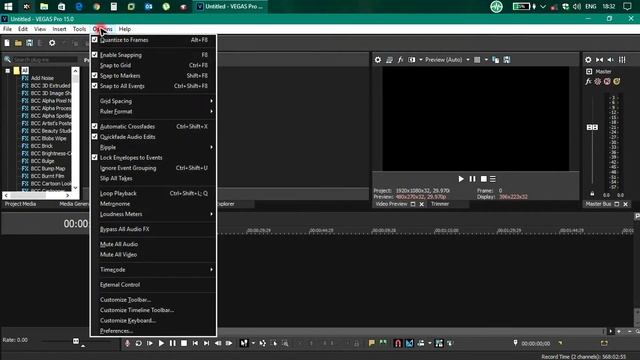640x360 pixels.
Task: Start playback with the transport Play button
Action: tap(161, 343)
